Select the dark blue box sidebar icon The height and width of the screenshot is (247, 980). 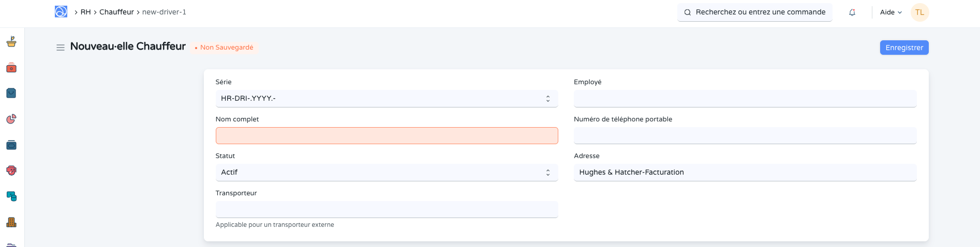pos(11,145)
